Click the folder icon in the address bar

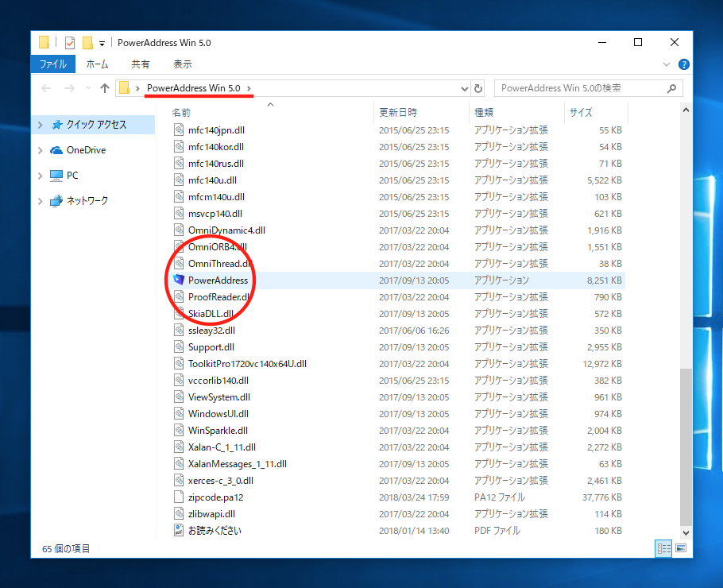point(124,87)
